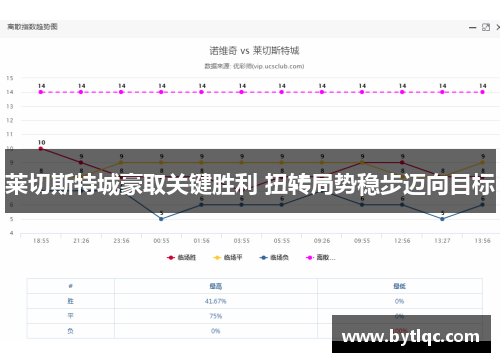This screenshot has height=362, width=500.
Task: Click the 最高 column header
Action: (x=216, y=286)
